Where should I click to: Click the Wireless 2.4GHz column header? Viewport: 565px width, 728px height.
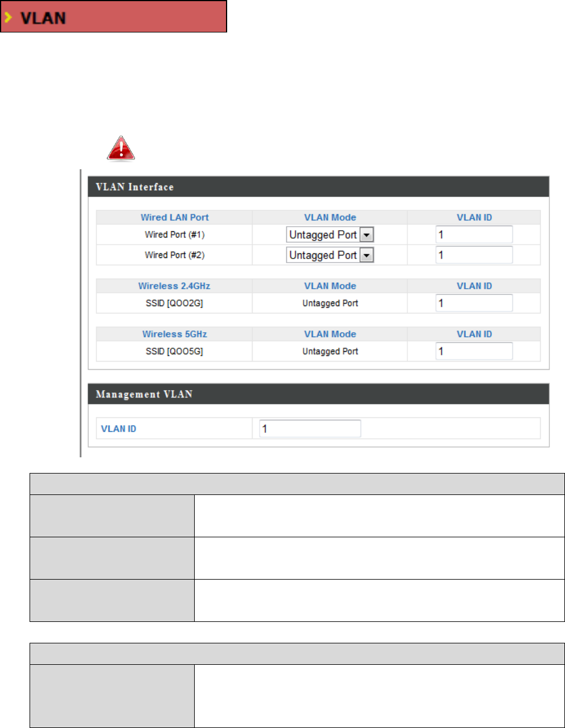coord(175,286)
